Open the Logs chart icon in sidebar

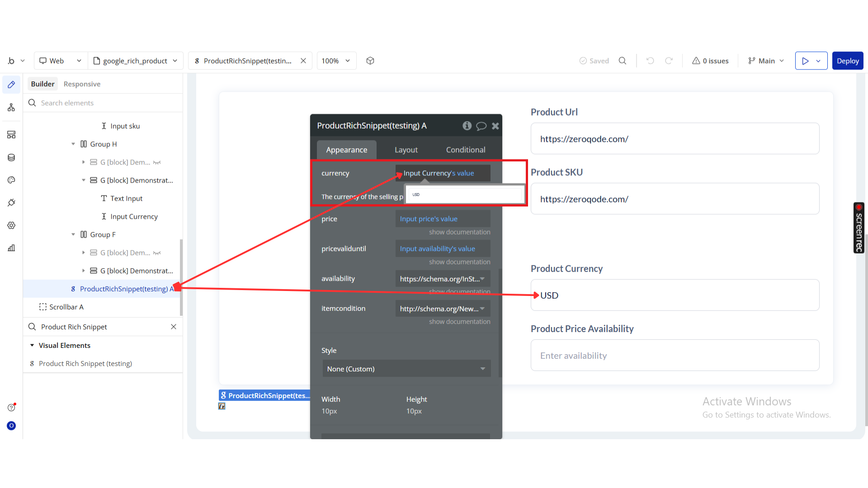click(11, 248)
